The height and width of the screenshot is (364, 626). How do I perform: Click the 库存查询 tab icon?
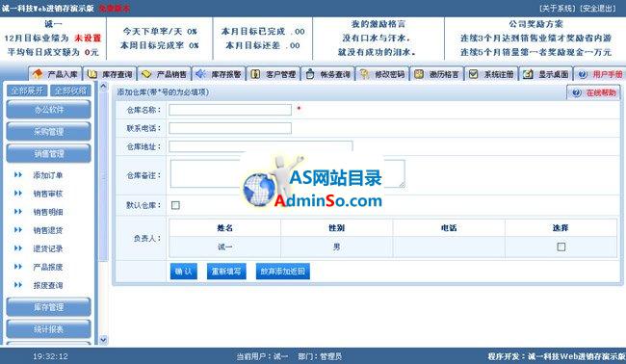point(92,74)
